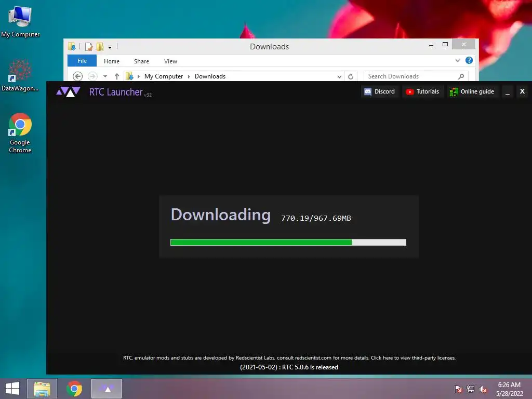The width and height of the screenshot is (532, 399).
Task: Open Explorer help question mark icon
Action: click(x=469, y=60)
